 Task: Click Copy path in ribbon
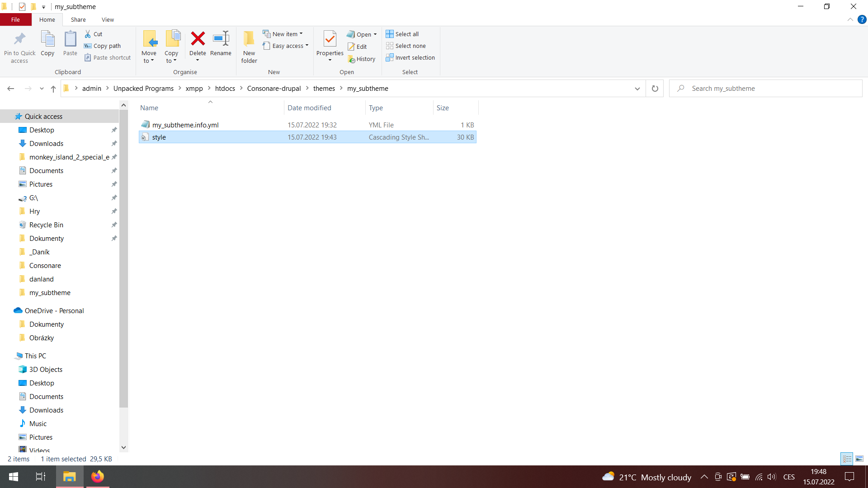pyautogui.click(x=103, y=46)
